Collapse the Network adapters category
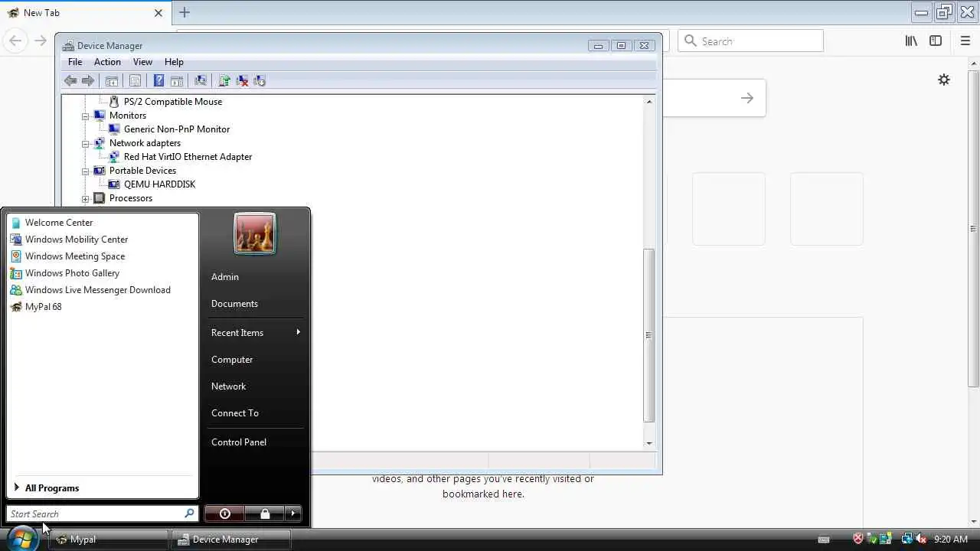This screenshot has width=980, height=551. 86,143
